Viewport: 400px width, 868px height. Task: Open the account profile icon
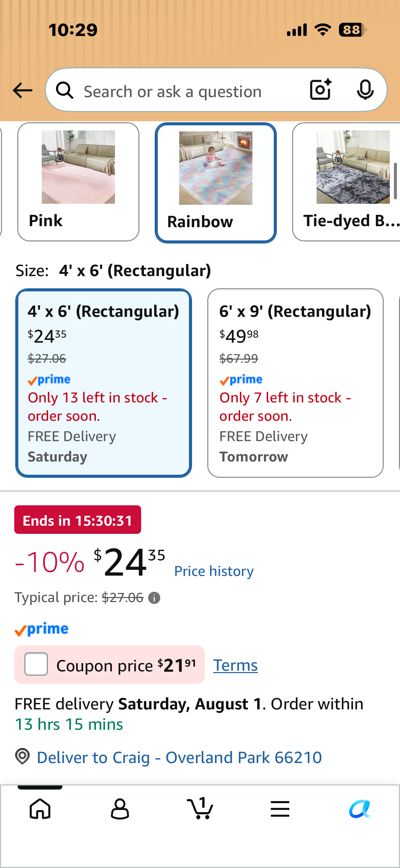click(120, 809)
